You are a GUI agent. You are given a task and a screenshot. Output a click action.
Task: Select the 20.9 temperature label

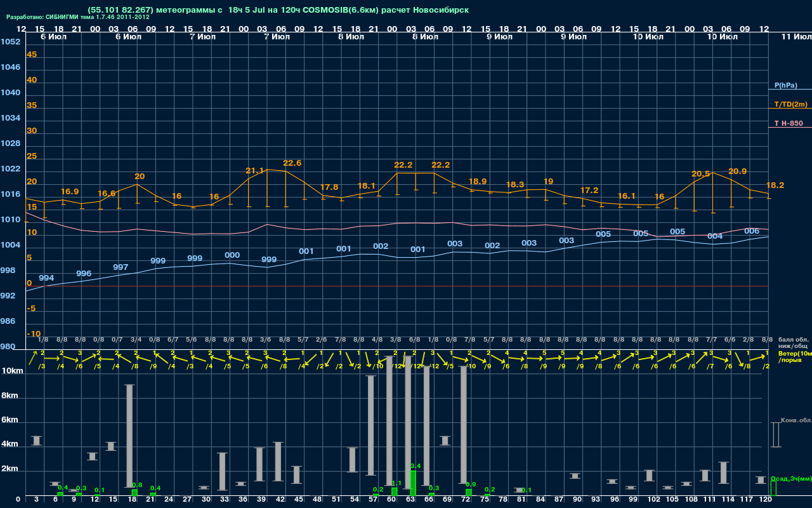[737, 171]
